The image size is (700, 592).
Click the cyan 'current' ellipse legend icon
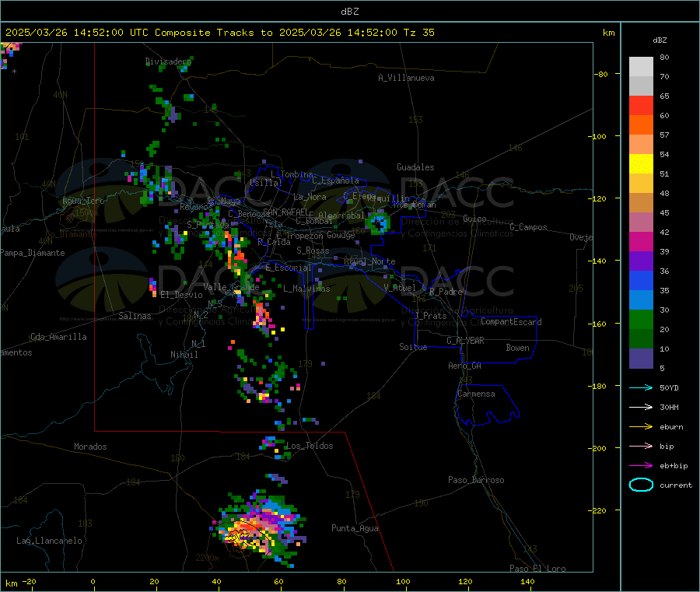pyautogui.click(x=641, y=485)
